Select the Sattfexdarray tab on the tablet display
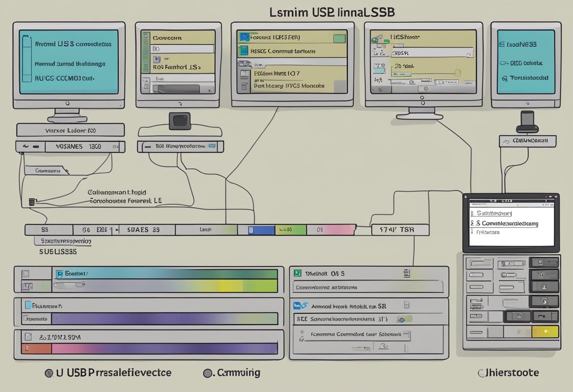573x392 pixels. coord(492,213)
